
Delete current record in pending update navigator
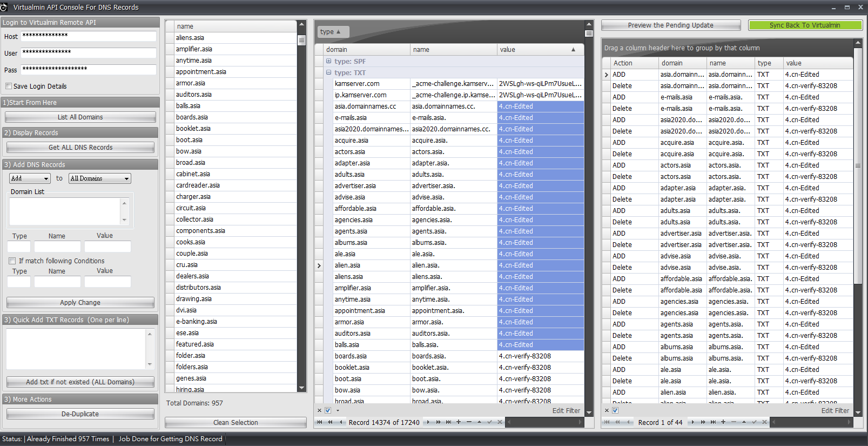[734, 422]
